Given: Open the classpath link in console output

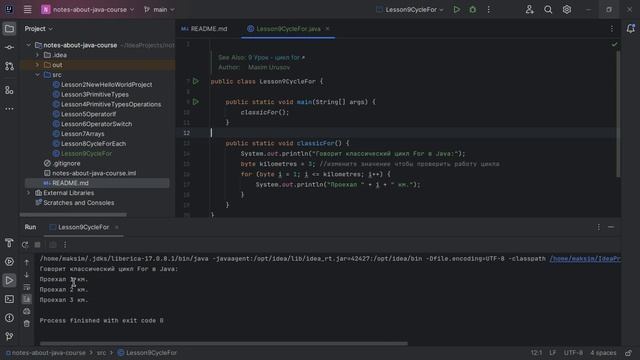Looking at the screenshot, I should (x=585, y=258).
